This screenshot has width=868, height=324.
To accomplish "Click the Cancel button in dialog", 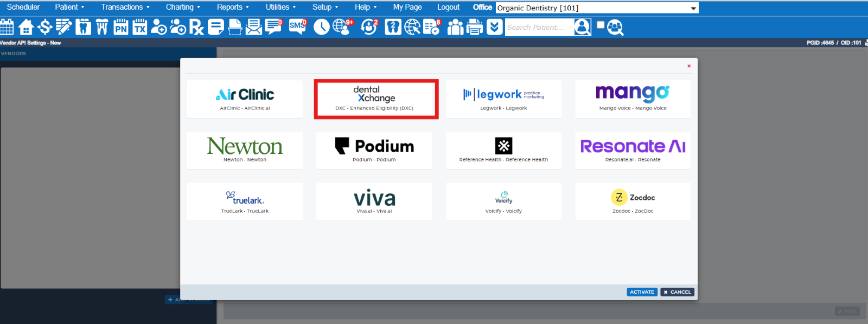I will [678, 292].
